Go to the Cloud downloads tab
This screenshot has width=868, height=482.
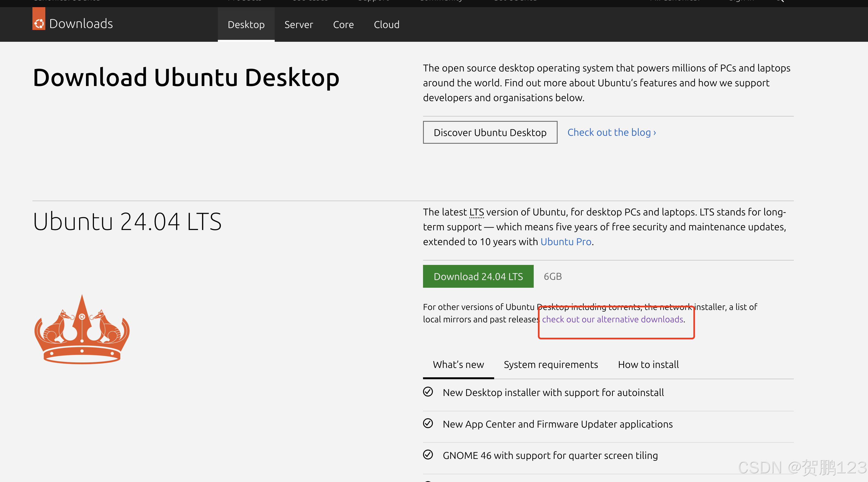(386, 25)
